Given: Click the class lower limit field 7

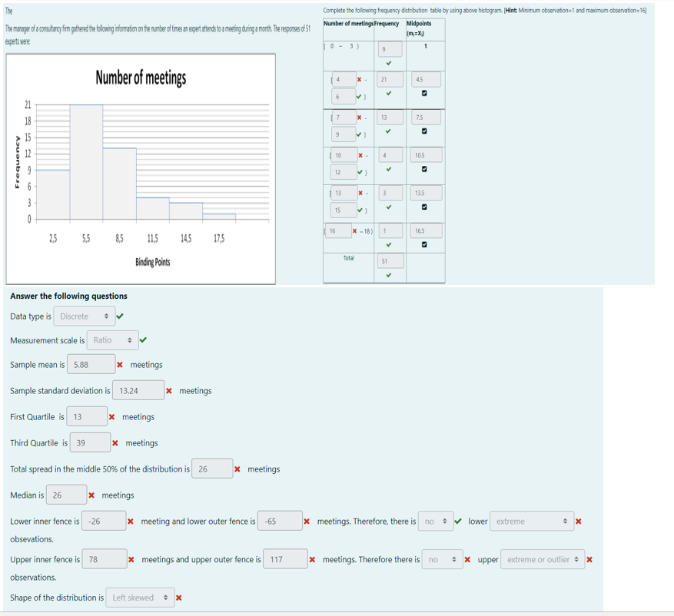Looking at the screenshot, I should click(344, 118).
